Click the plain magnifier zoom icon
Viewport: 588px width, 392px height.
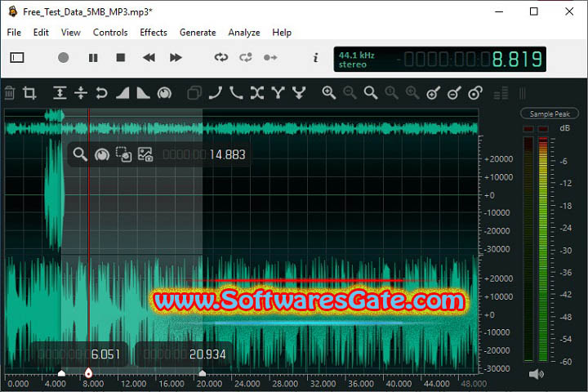(x=371, y=92)
